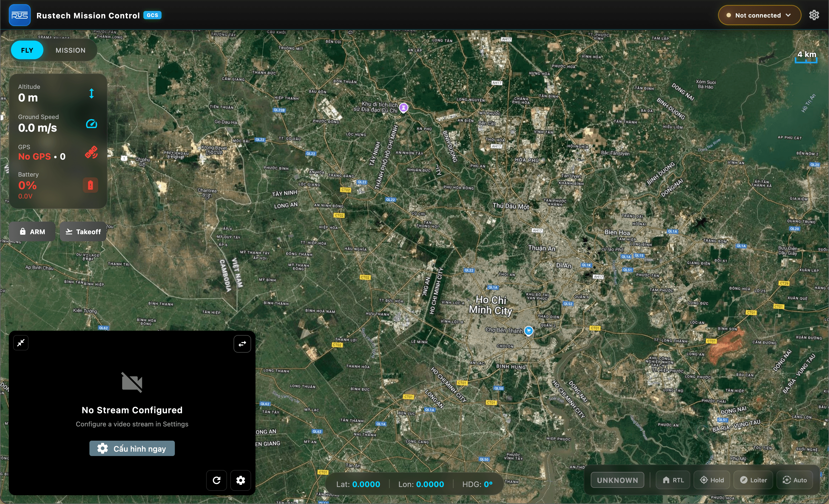Screen dimensions: 829x504
Task: Minimize the video stream panel
Action: point(21,343)
